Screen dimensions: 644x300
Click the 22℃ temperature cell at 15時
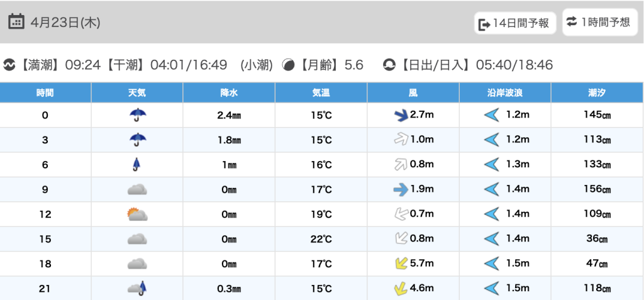pos(321,239)
